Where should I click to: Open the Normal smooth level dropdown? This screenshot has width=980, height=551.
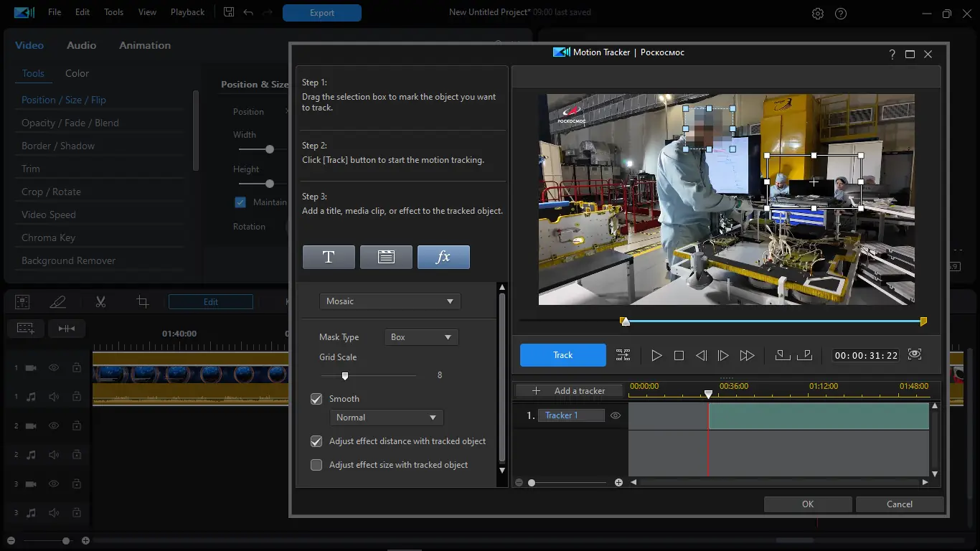(x=386, y=418)
